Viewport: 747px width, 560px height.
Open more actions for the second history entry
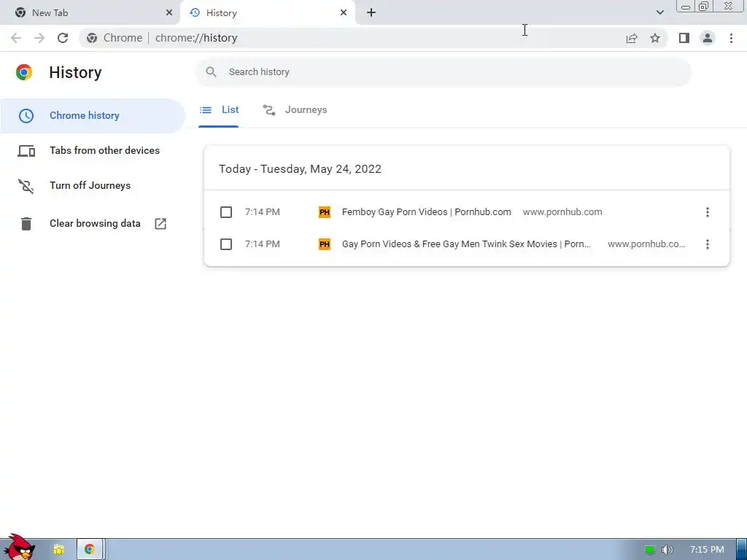click(x=708, y=244)
